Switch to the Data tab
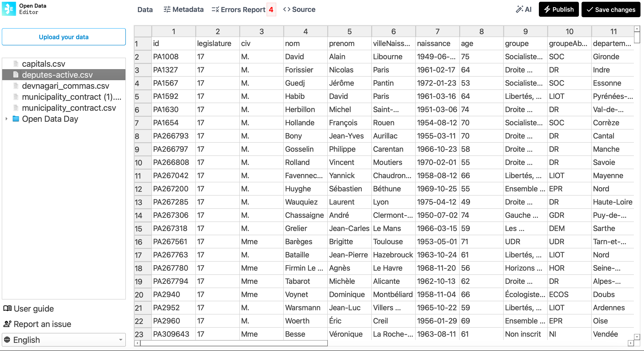 145,9
